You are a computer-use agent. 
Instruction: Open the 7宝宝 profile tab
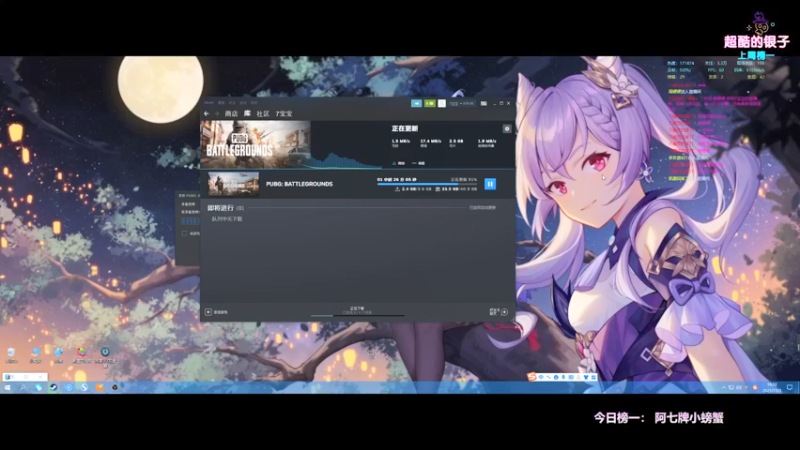284,113
